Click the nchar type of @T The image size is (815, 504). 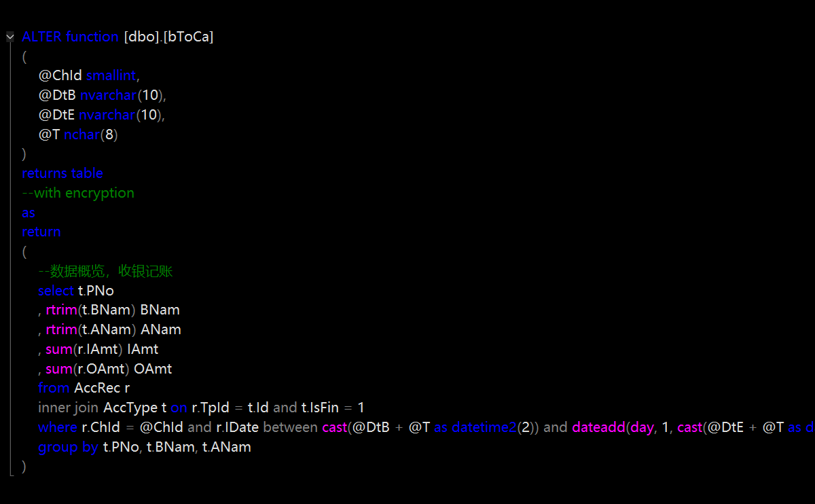tap(81, 135)
